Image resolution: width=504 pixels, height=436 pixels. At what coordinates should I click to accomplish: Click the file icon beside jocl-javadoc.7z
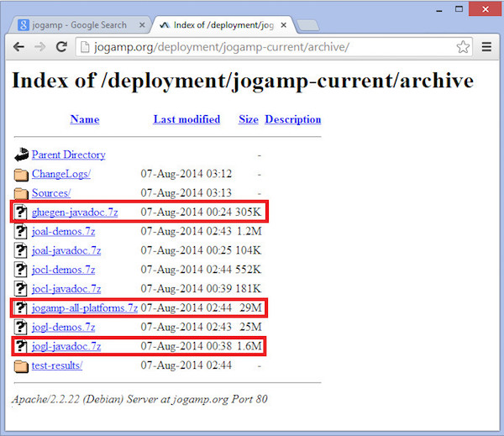pos(20,289)
